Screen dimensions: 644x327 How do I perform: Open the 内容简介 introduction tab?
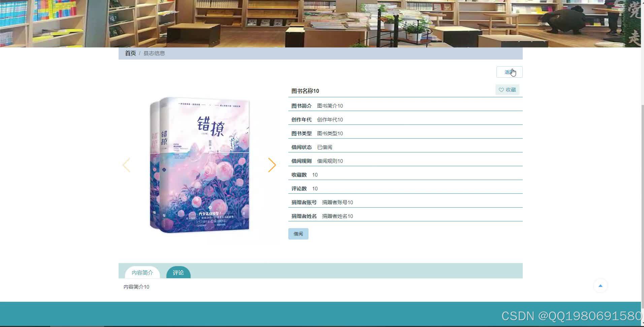[x=142, y=272]
